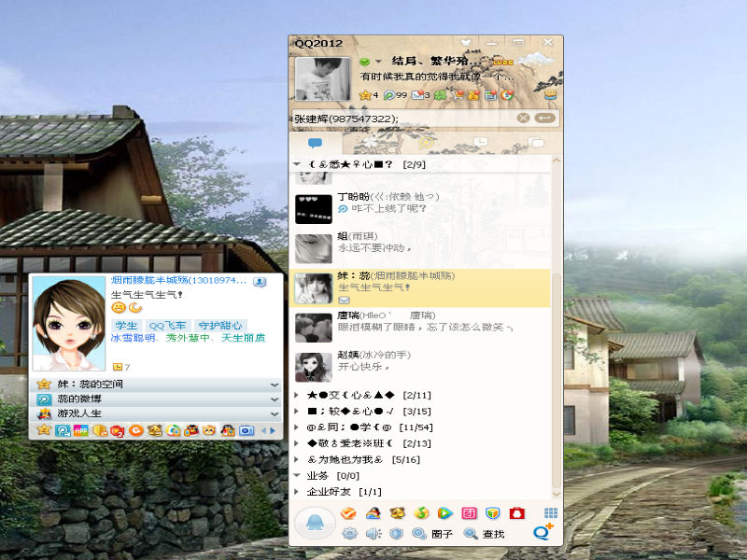Collapse the 业务 [0/0] group
Viewport: 747px width, 560px height.
pyautogui.click(x=297, y=475)
